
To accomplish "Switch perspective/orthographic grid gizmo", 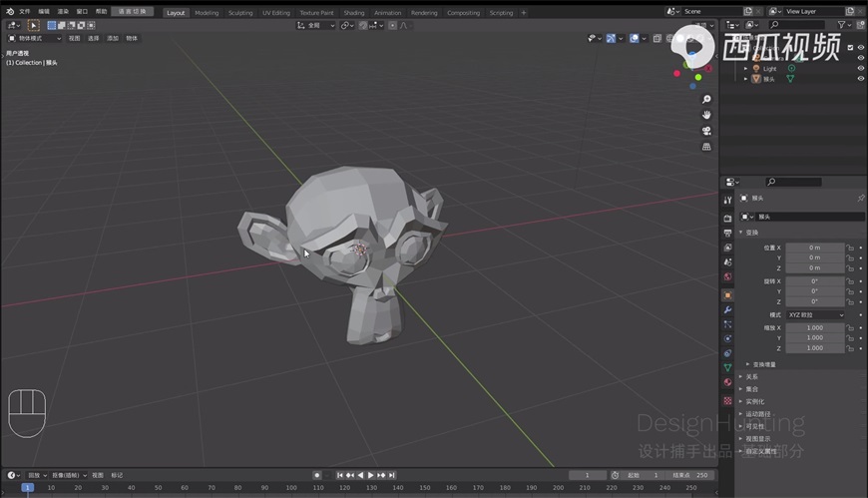I will pyautogui.click(x=706, y=147).
